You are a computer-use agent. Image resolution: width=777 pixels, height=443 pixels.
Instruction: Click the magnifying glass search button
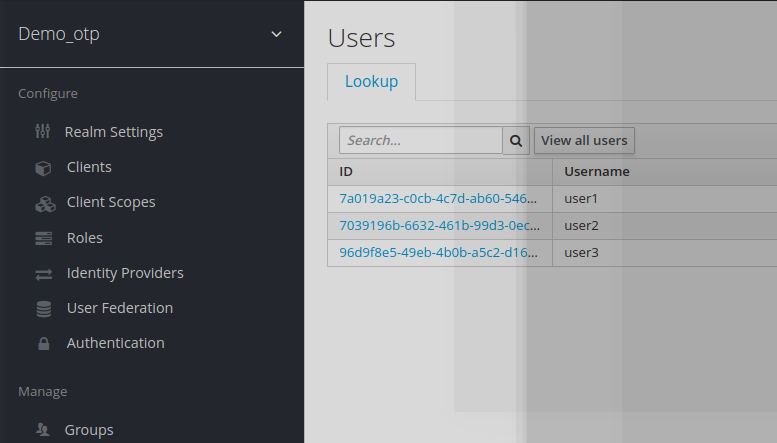tap(516, 141)
